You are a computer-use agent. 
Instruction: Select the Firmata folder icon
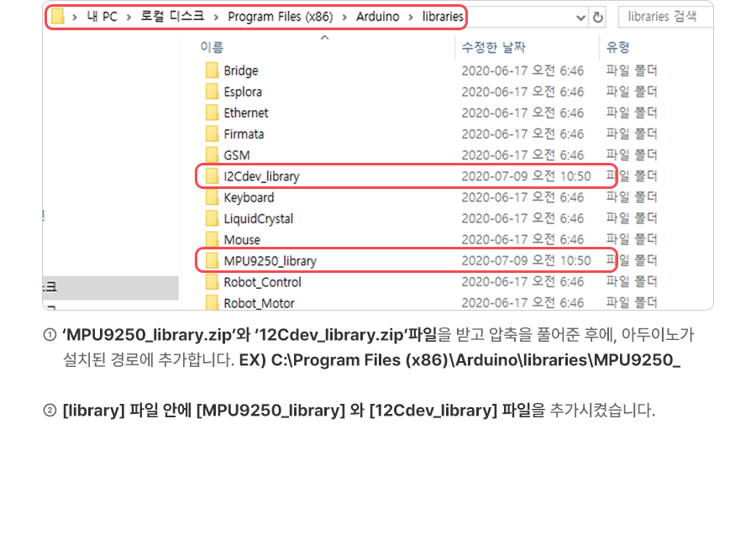coord(212,133)
